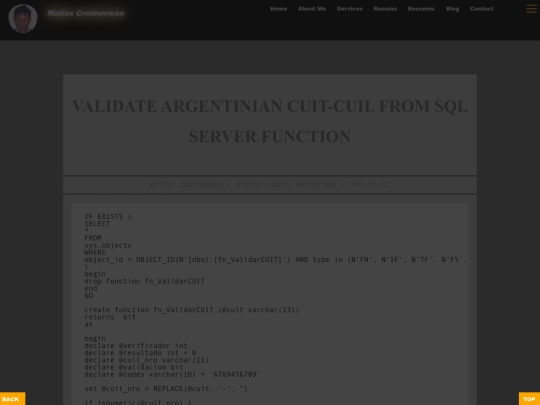This screenshot has height=405, width=540.
Task: Navigate to Services
Action: click(x=350, y=9)
